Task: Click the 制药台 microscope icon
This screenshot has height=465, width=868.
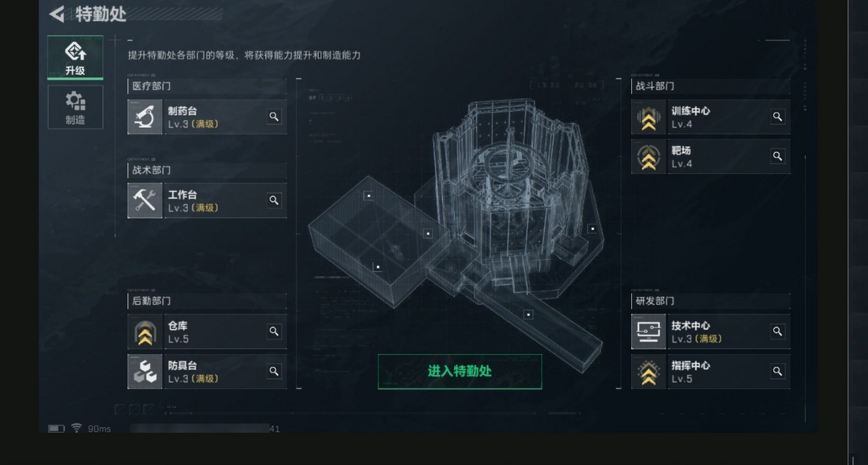Action: click(145, 117)
